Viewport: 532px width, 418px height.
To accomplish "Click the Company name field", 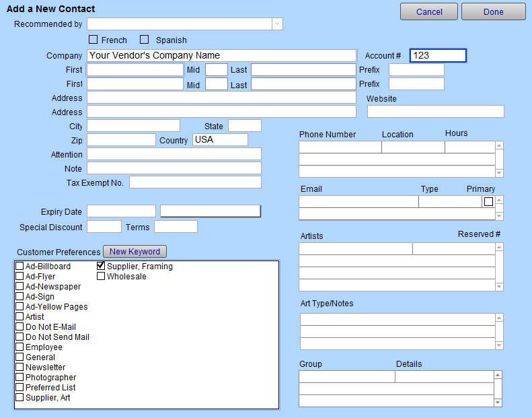I will pos(221,55).
